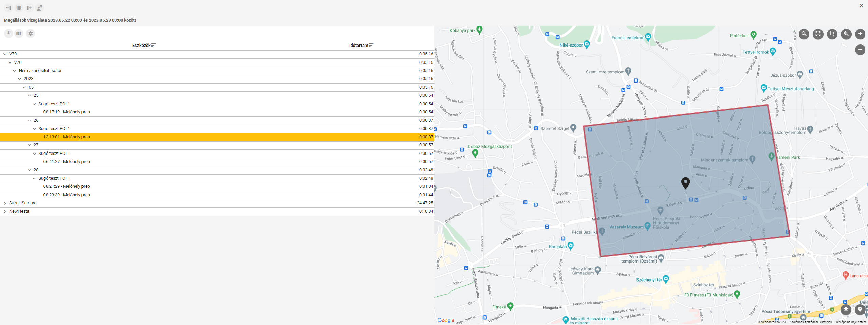Expand the NewFiesta device row
The image size is (868, 325).
tap(5, 211)
